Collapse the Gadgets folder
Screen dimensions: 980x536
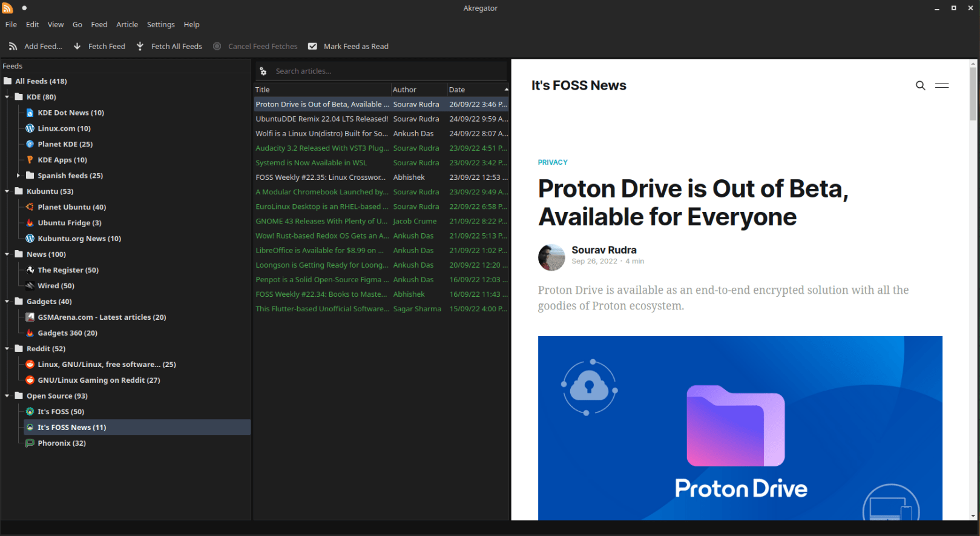[x=7, y=302]
